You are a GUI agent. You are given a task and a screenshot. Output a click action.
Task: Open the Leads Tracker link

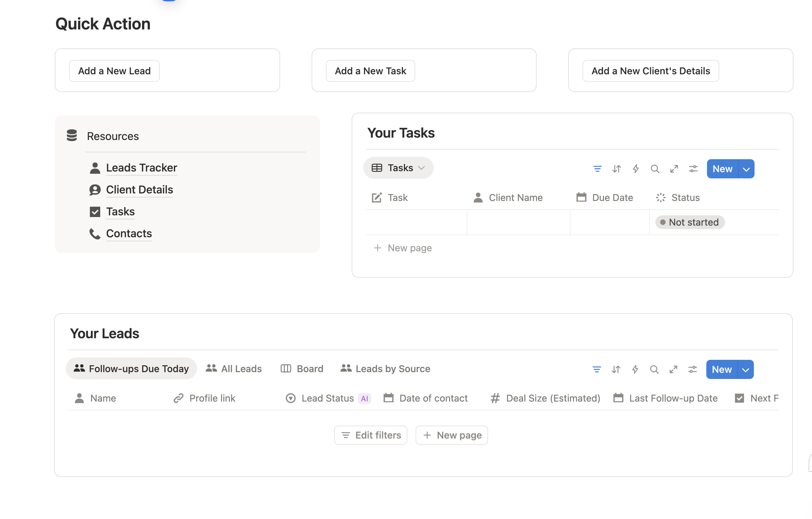point(141,168)
